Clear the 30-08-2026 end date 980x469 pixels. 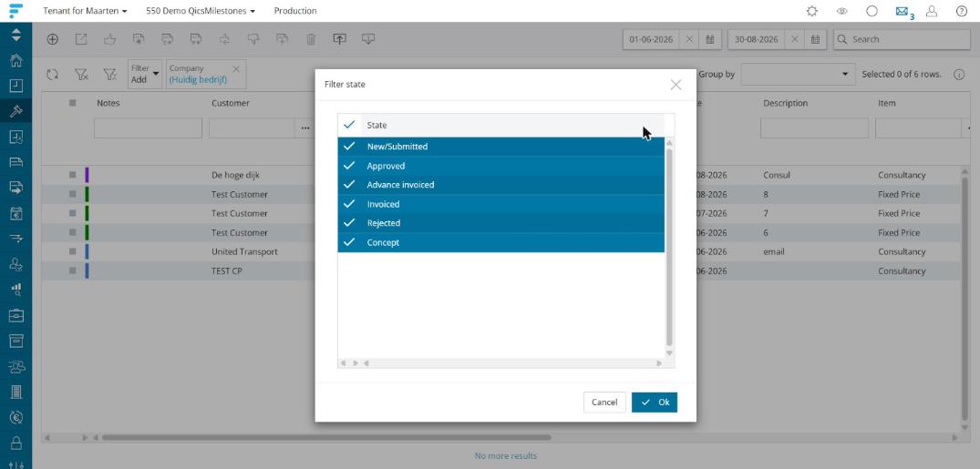tap(794, 39)
